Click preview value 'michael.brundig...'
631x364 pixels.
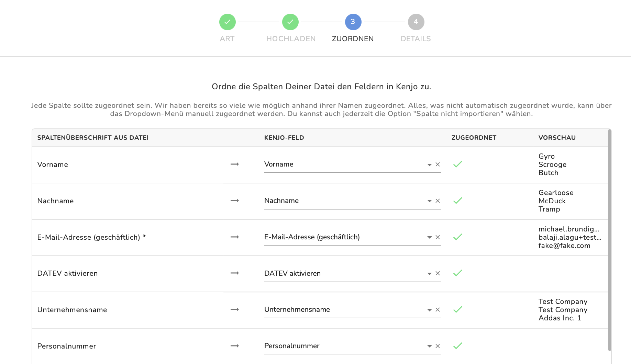click(569, 229)
